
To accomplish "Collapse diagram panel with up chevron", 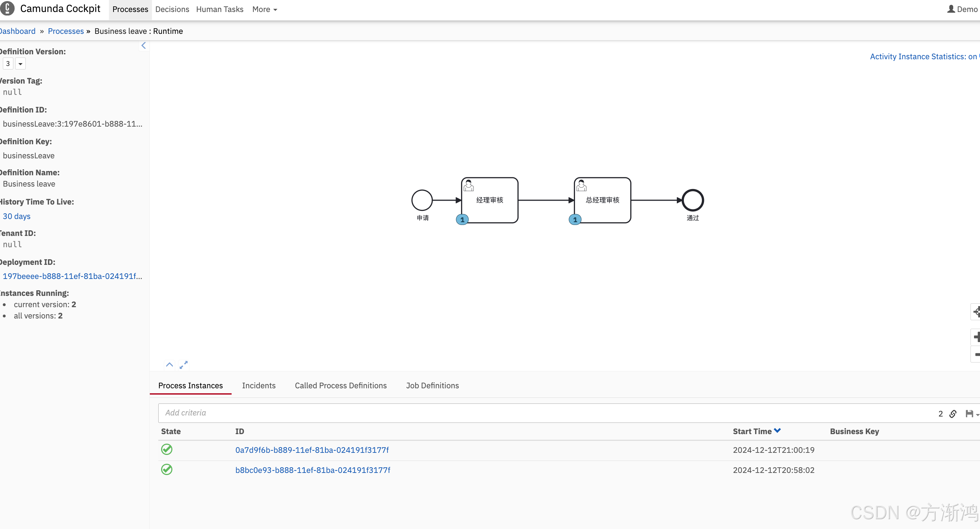I will pos(169,365).
